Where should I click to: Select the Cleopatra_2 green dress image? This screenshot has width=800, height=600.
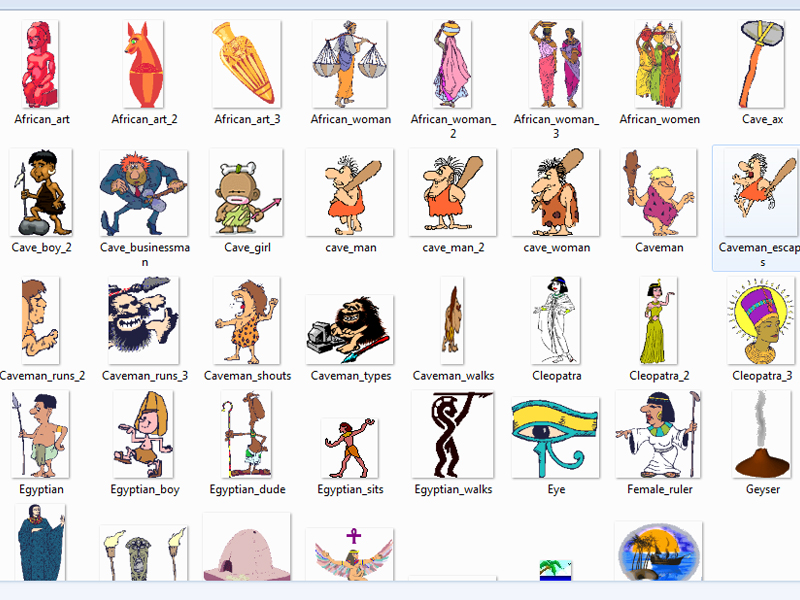pos(659,320)
